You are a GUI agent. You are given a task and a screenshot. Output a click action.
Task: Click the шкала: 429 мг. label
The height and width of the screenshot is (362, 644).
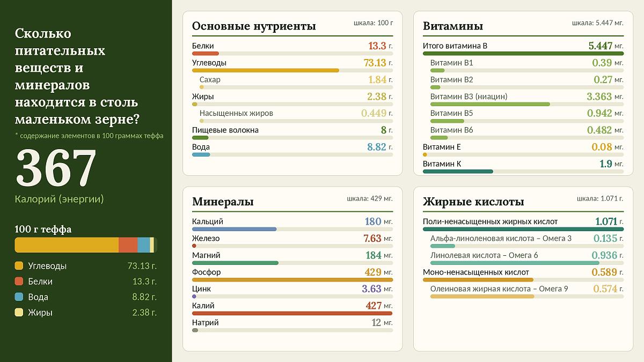coord(370,199)
